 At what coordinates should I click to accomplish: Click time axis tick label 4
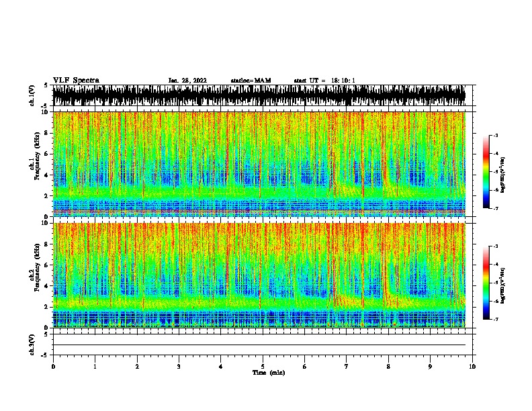pyautogui.click(x=221, y=367)
